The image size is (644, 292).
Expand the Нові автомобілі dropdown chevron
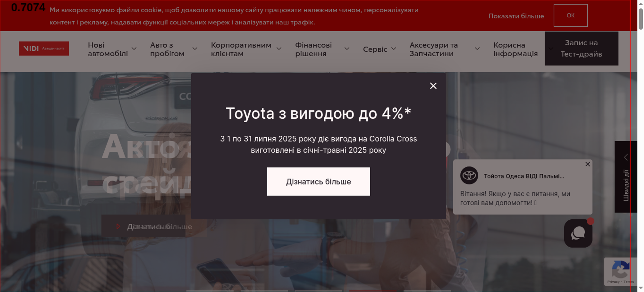(134, 49)
